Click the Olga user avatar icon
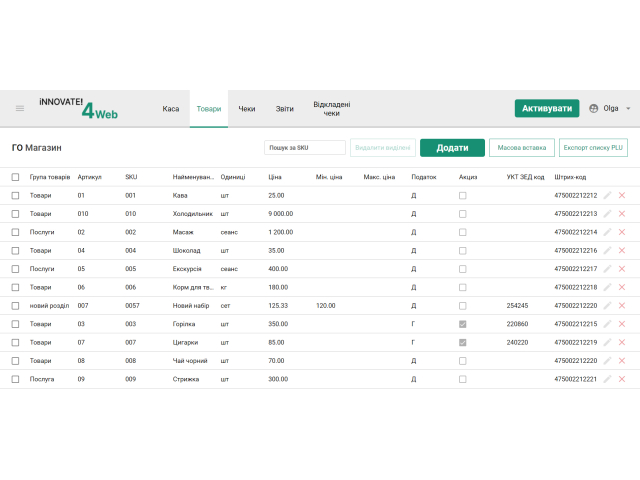Viewport: 640px width, 480px height. coord(594,108)
